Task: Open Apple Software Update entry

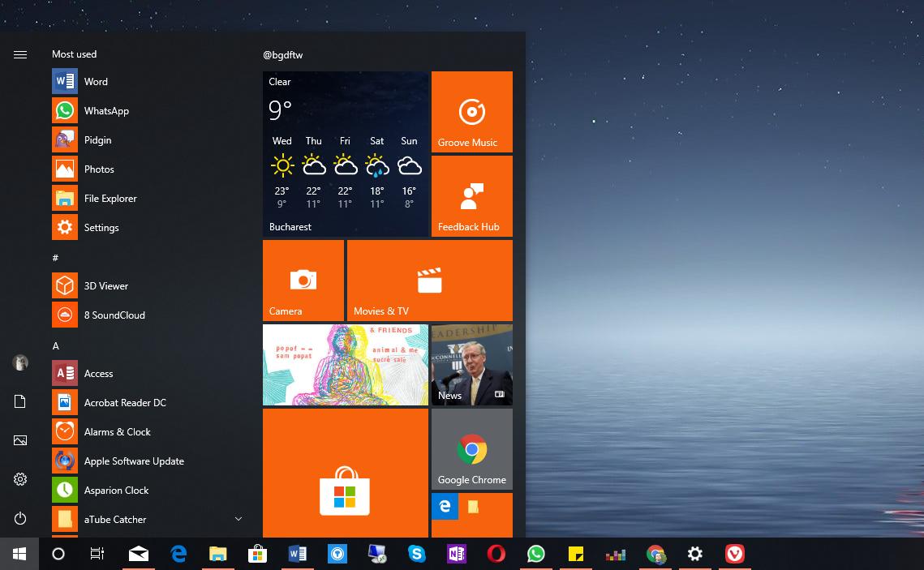Action: (148, 461)
